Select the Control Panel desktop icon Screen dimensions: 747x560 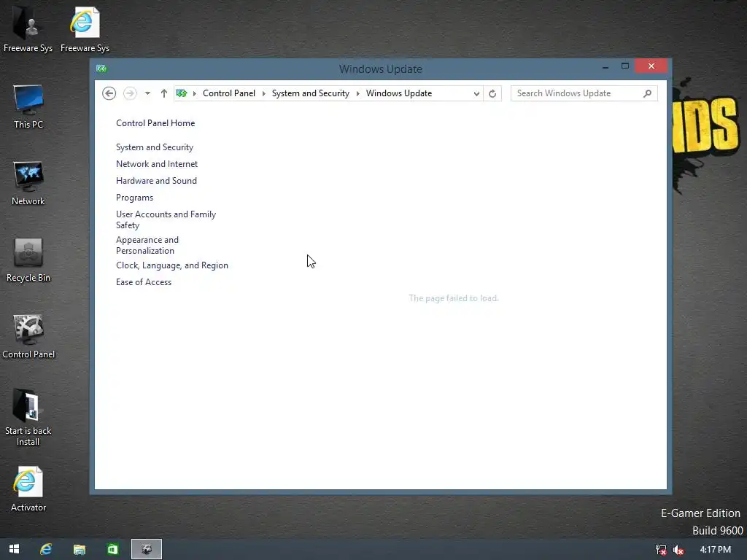pos(28,337)
